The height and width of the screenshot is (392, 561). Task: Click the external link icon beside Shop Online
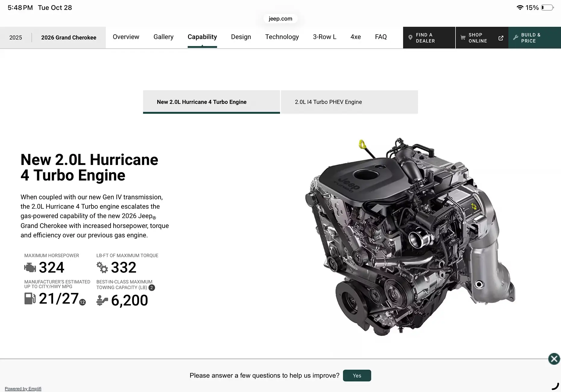[501, 38]
